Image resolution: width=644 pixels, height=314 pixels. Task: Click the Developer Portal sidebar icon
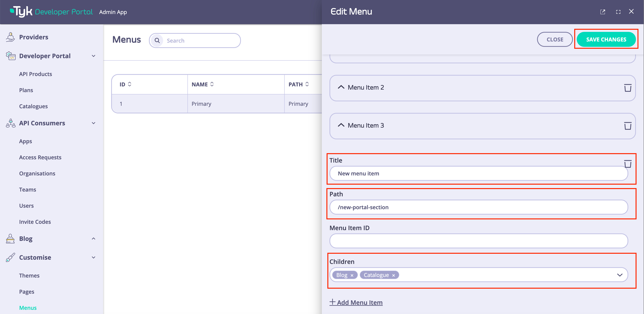11,56
